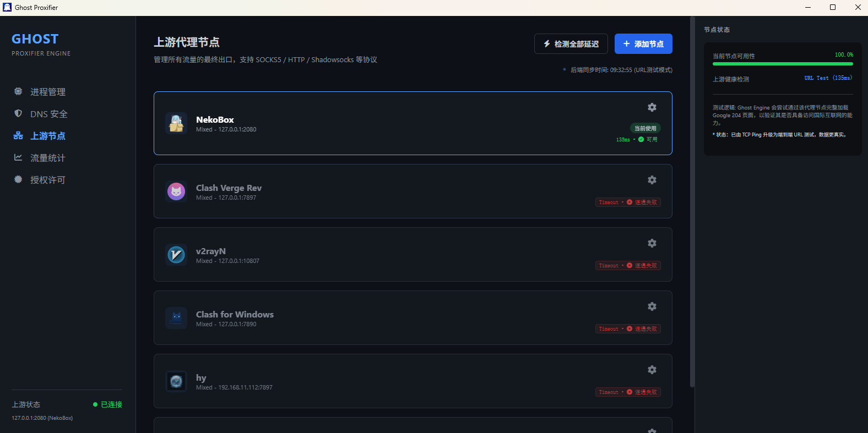Screen dimensions: 868x433
Task: Click the v2rayN app icon
Action: click(176, 255)
